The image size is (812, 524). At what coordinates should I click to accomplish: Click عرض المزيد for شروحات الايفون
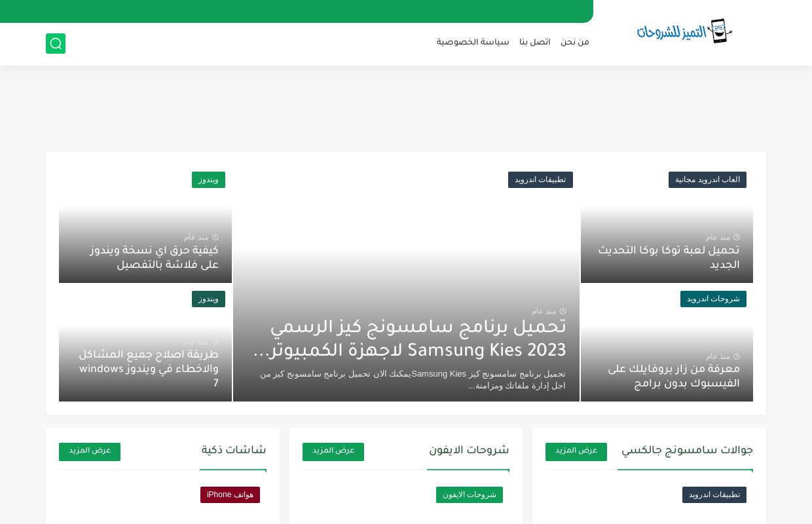point(333,451)
